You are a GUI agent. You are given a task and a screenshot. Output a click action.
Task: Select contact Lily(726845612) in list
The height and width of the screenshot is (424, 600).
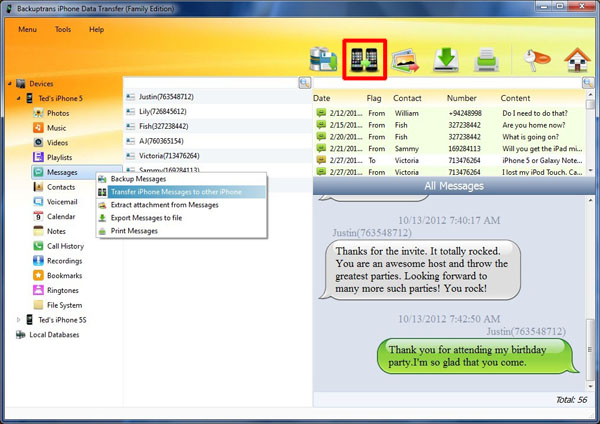(218, 111)
